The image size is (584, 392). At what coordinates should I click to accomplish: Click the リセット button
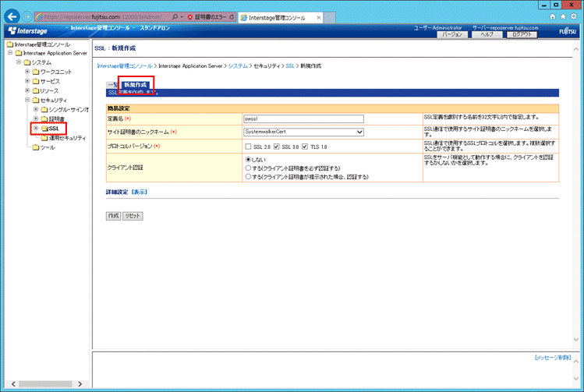point(133,216)
